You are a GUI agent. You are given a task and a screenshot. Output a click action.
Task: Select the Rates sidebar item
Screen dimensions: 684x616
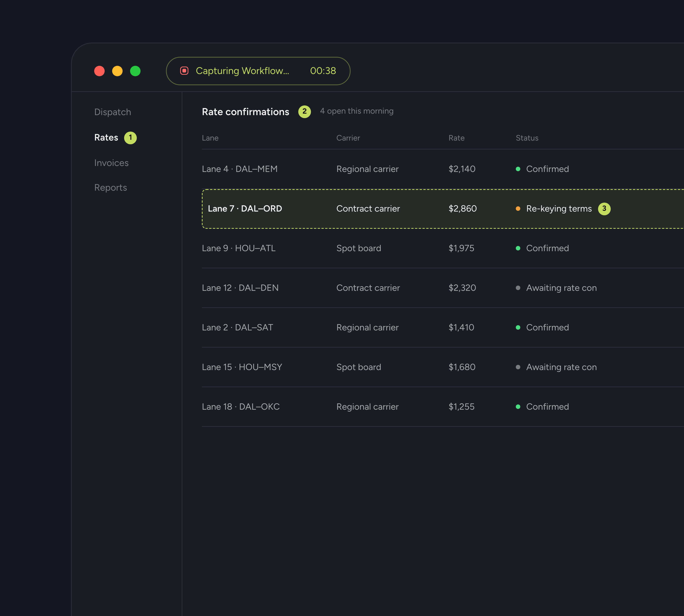[106, 138]
